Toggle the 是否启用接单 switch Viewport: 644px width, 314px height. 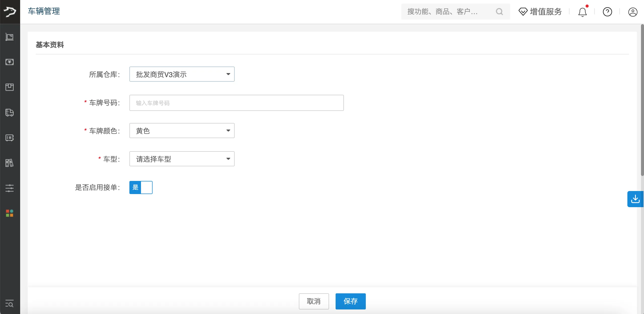click(x=141, y=187)
